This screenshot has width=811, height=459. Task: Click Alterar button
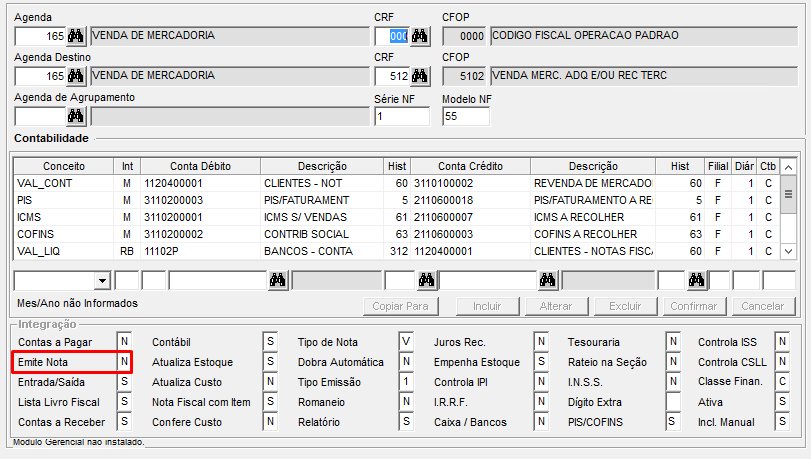point(556,306)
